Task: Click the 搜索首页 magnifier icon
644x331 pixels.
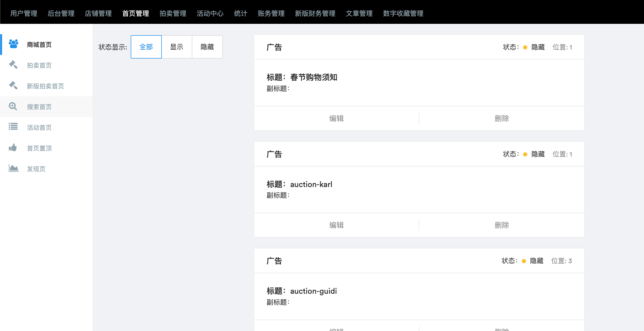Action: point(13,106)
